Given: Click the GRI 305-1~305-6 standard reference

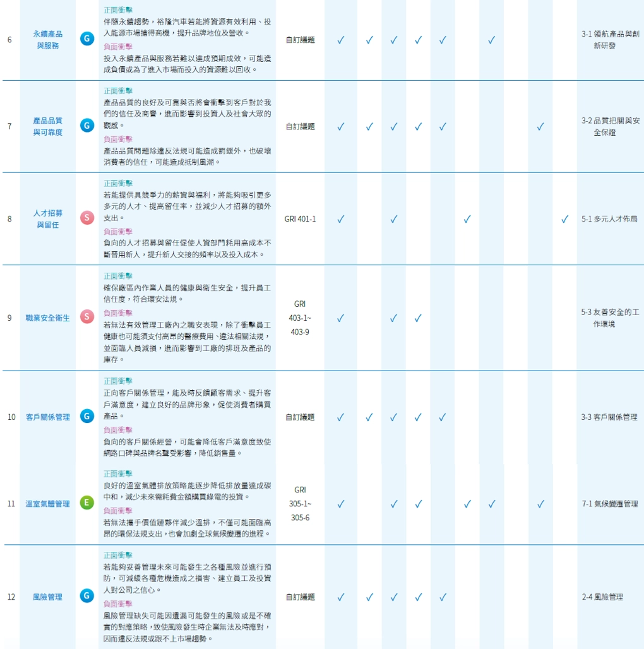Looking at the screenshot, I should [300, 504].
